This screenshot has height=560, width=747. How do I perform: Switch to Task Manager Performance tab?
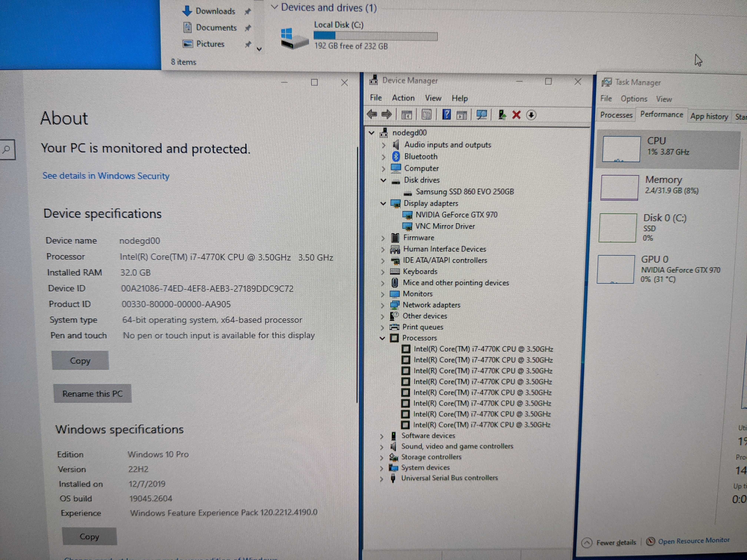pyautogui.click(x=662, y=115)
